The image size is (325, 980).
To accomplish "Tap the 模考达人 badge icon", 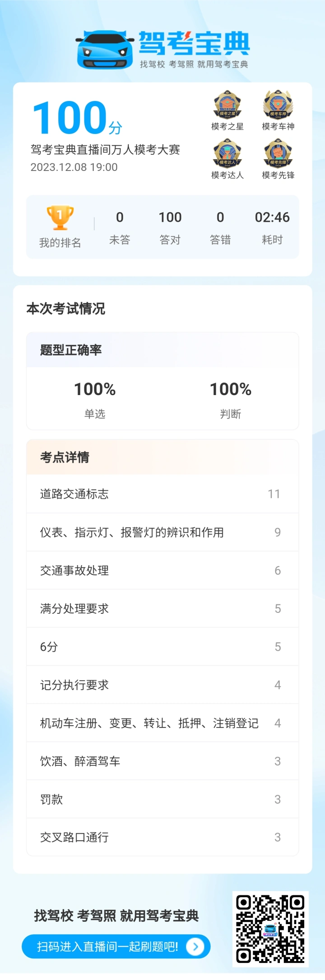I will [x=227, y=153].
